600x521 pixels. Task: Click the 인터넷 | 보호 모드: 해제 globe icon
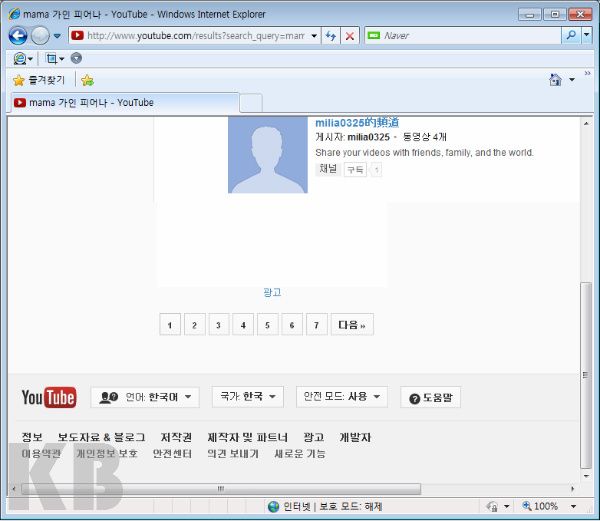(x=273, y=506)
